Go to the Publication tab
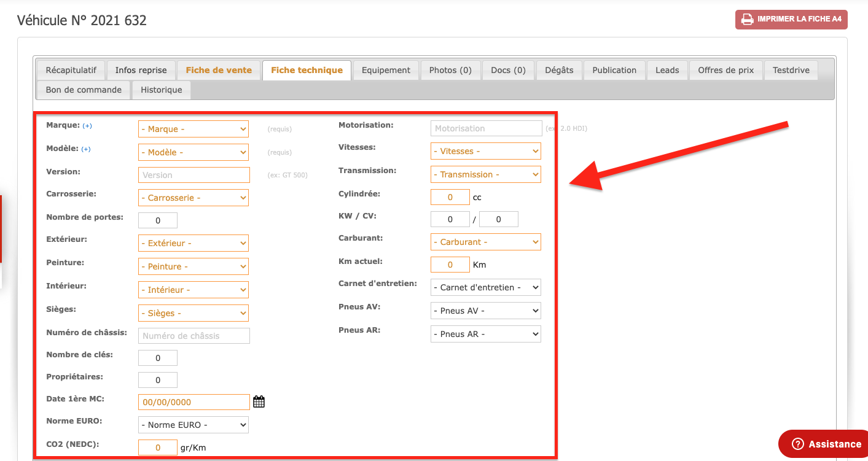This screenshot has width=868, height=461. 614,70
